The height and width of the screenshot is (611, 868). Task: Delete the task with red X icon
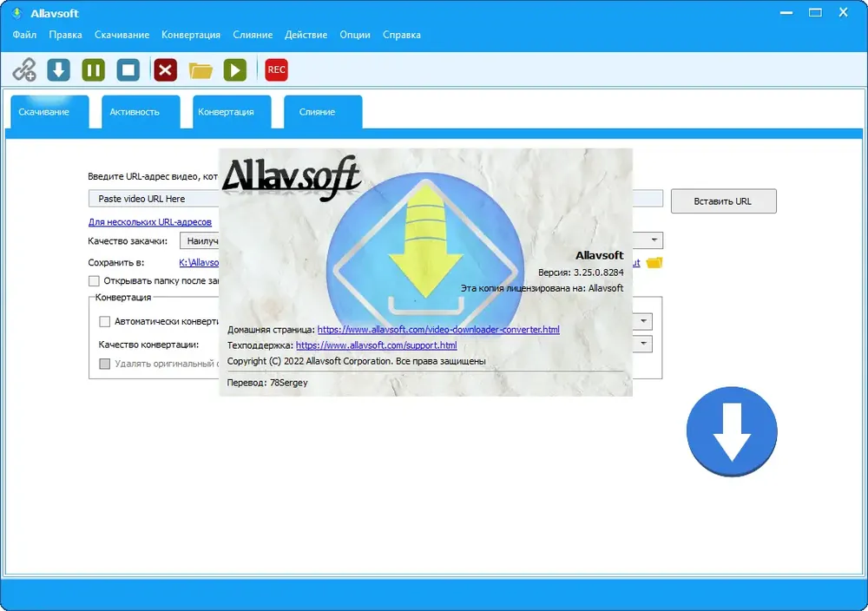(x=165, y=69)
